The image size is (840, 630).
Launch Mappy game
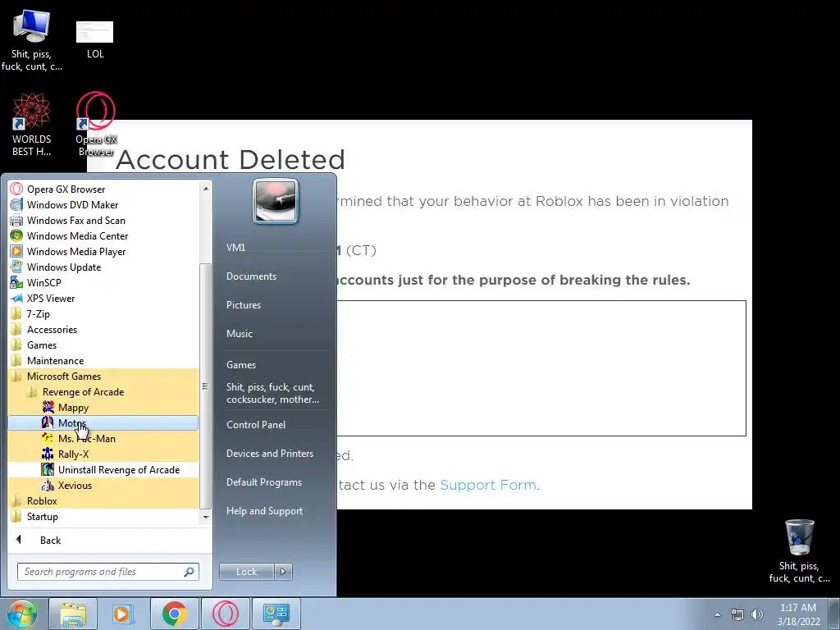pyautogui.click(x=103, y=407)
